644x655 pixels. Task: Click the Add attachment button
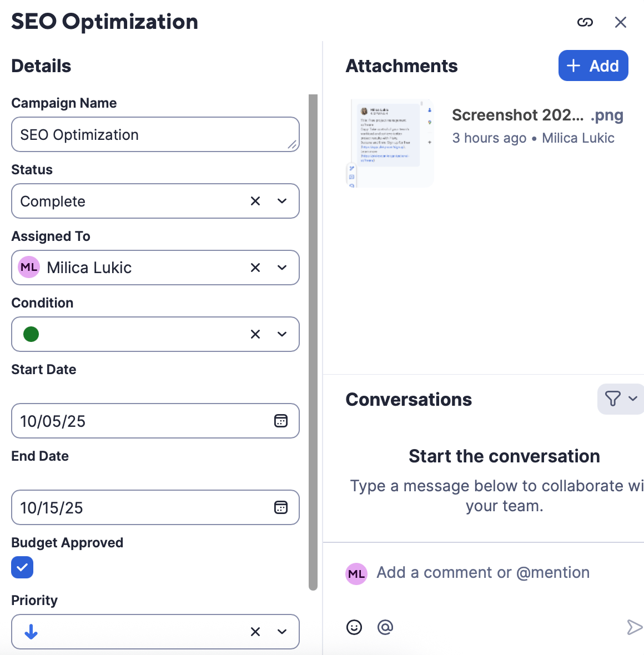click(x=593, y=65)
